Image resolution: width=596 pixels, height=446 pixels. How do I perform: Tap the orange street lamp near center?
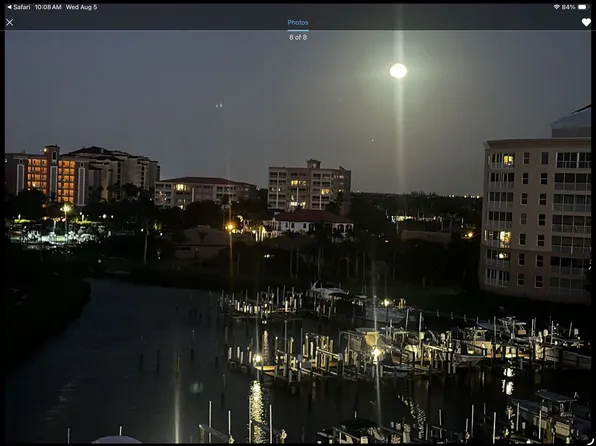pos(230,227)
